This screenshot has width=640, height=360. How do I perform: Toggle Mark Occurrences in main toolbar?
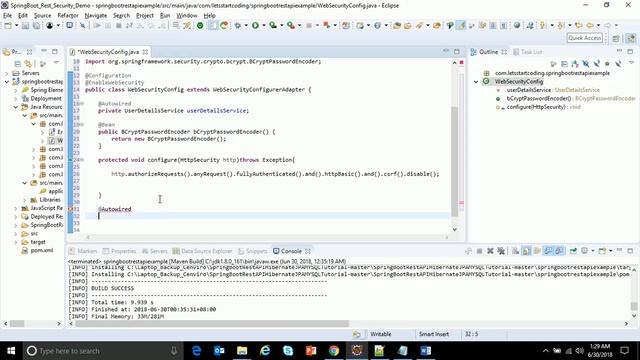pyautogui.click(x=461, y=25)
